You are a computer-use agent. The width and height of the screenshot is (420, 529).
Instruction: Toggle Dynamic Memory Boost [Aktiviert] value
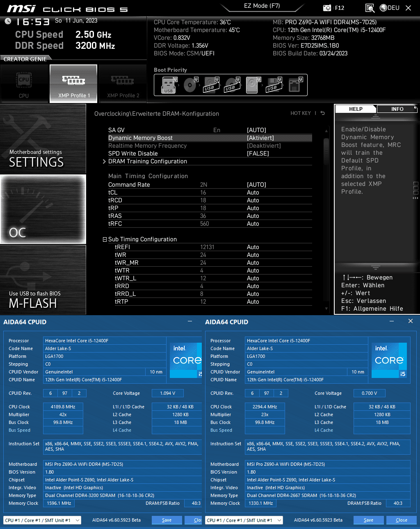pos(260,138)
